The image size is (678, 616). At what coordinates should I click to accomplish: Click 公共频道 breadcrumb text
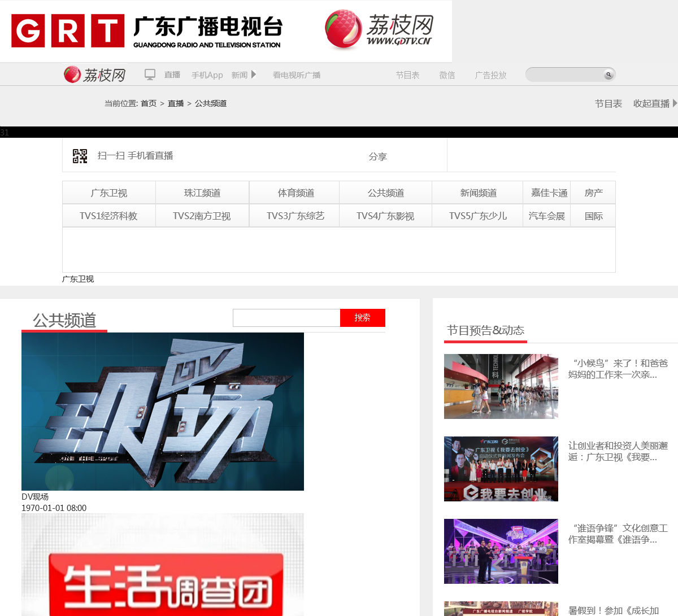(211, 103)
